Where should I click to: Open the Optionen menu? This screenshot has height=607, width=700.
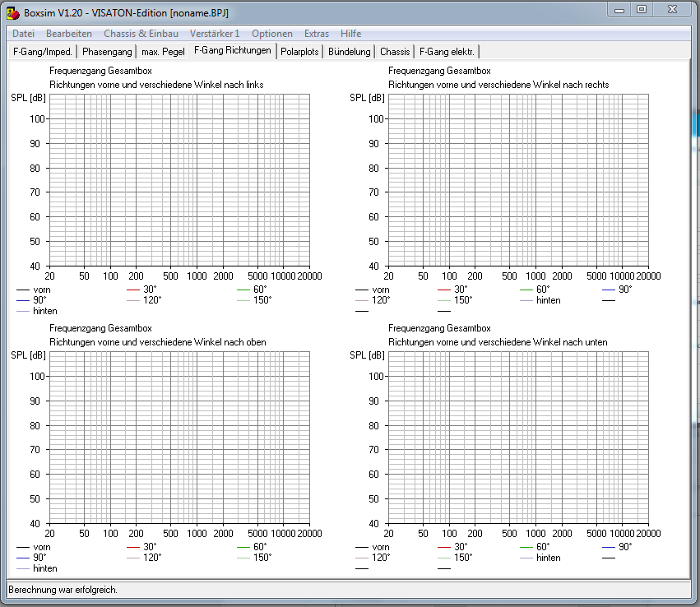tap(272, 34)
